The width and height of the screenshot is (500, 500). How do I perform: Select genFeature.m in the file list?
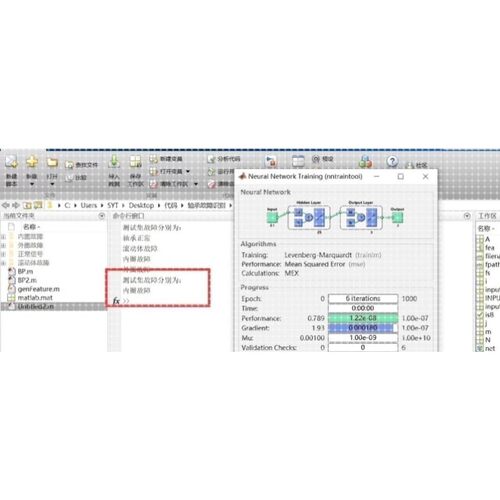click(38, 289)
